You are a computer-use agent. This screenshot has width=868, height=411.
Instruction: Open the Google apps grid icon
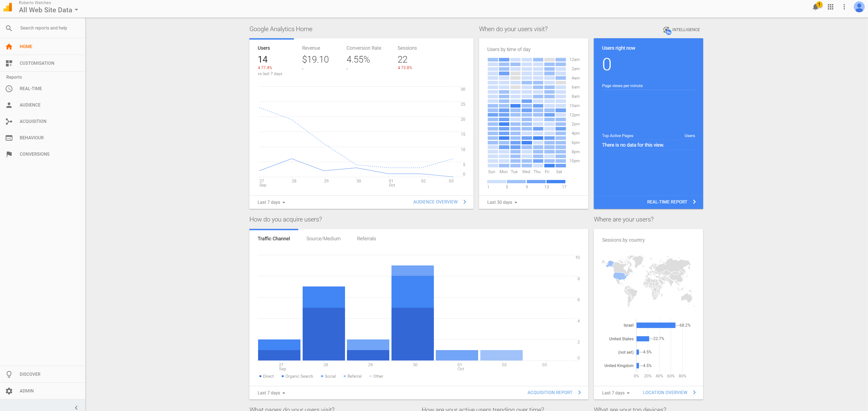(830, 7)
